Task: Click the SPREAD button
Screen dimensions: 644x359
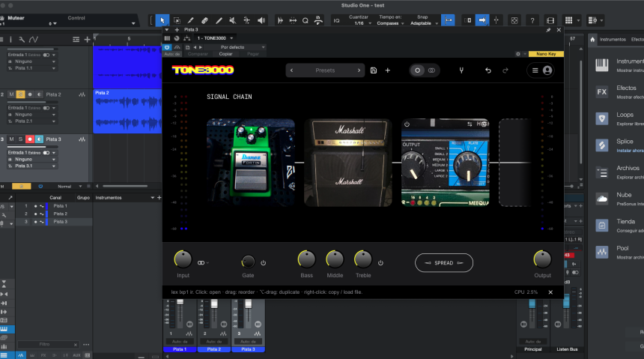Action: click(443, 263)
